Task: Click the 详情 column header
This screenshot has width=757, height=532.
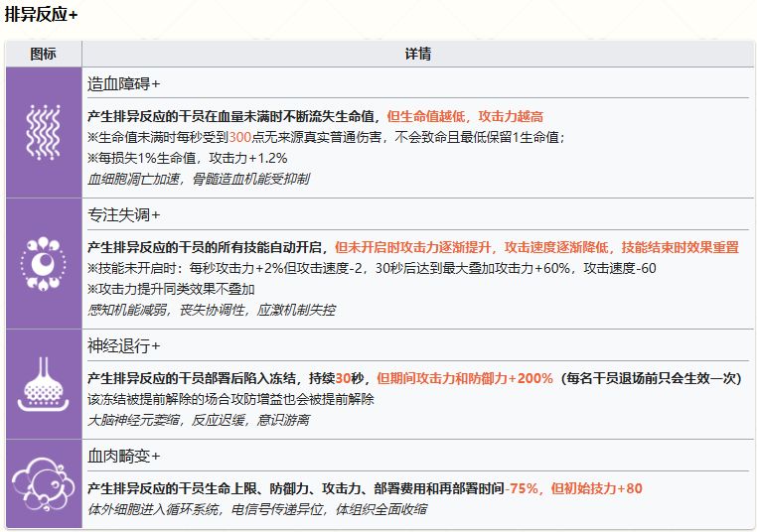Action: click(417, 54)
